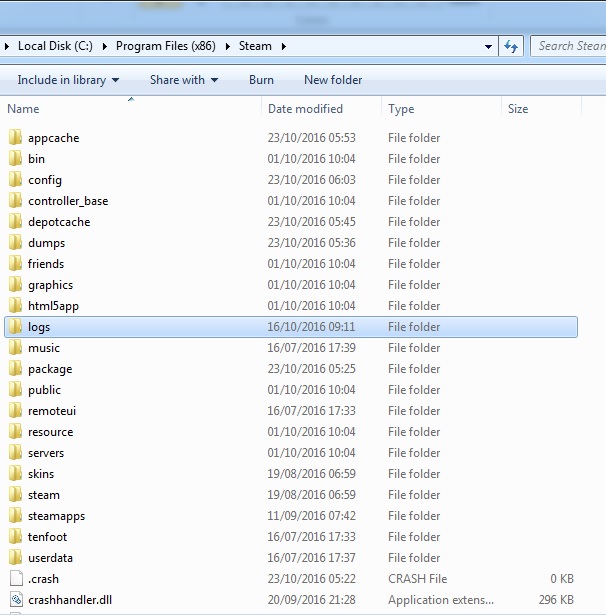Click the public folder icon
Image resolution: width=606 pixels, height=615 pixels.
(15, 389)
